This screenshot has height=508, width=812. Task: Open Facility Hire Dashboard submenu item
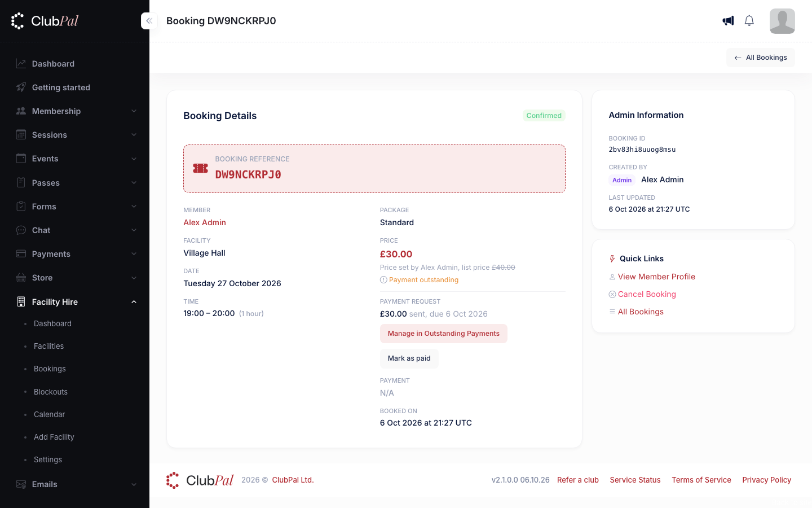click(x=52, y=323)
